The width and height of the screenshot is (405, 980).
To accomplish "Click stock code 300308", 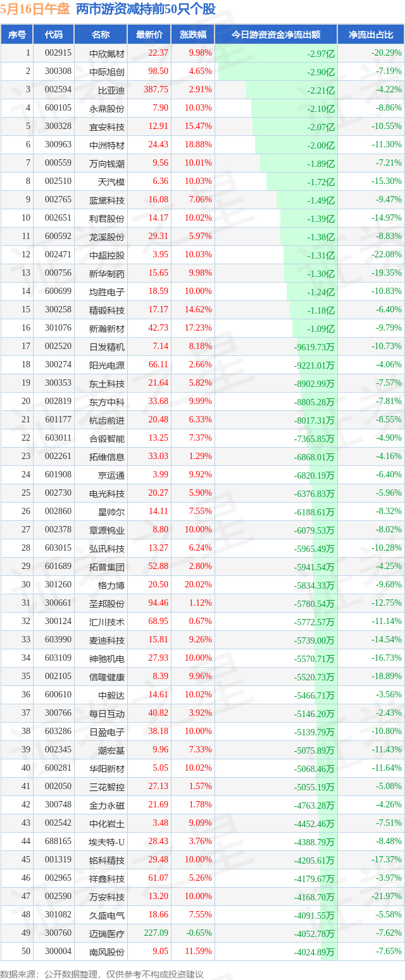I will pos(54,71).
